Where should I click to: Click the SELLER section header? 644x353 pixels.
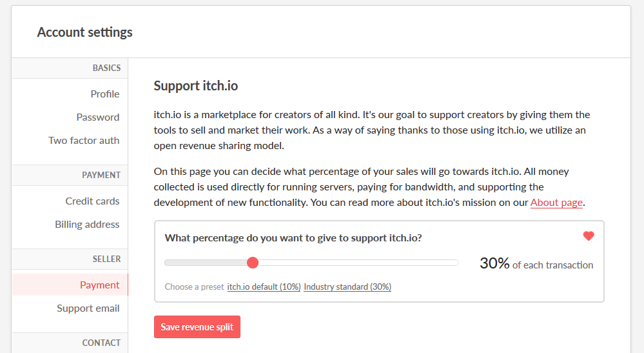coord(106,259)
